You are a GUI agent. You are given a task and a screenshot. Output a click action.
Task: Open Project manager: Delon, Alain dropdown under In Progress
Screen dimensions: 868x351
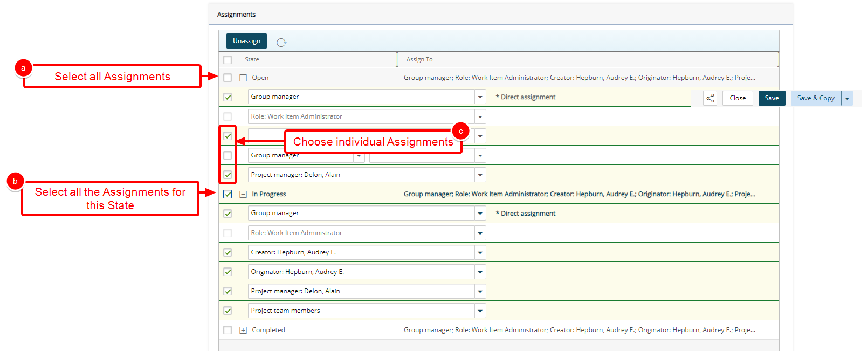(480, 291)
